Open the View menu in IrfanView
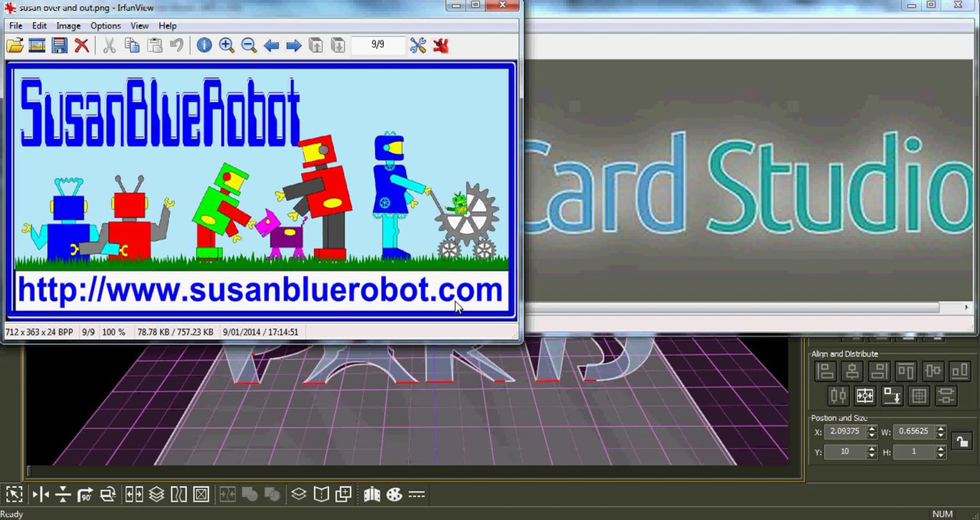 coord(140,26)
